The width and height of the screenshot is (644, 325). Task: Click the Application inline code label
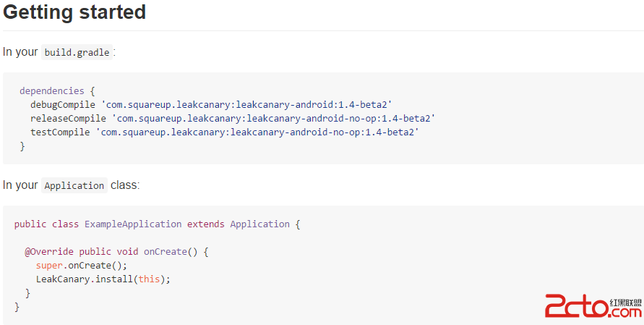74,185
